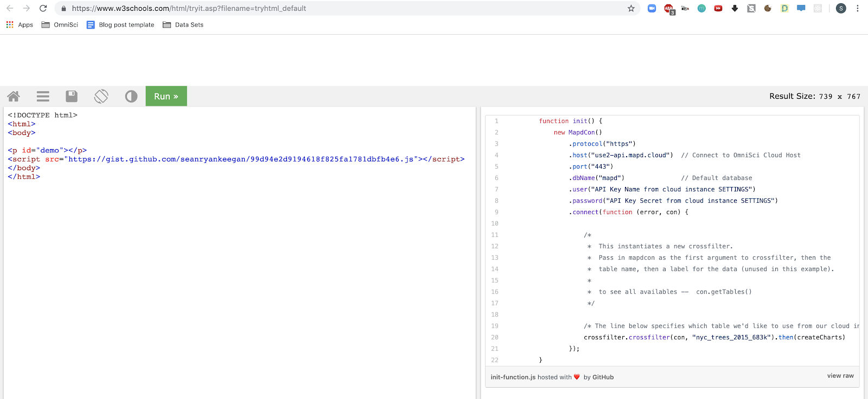
Task: Save the code with the floppy disk icon
Action: pyautogui.click(x=72, y=96)
